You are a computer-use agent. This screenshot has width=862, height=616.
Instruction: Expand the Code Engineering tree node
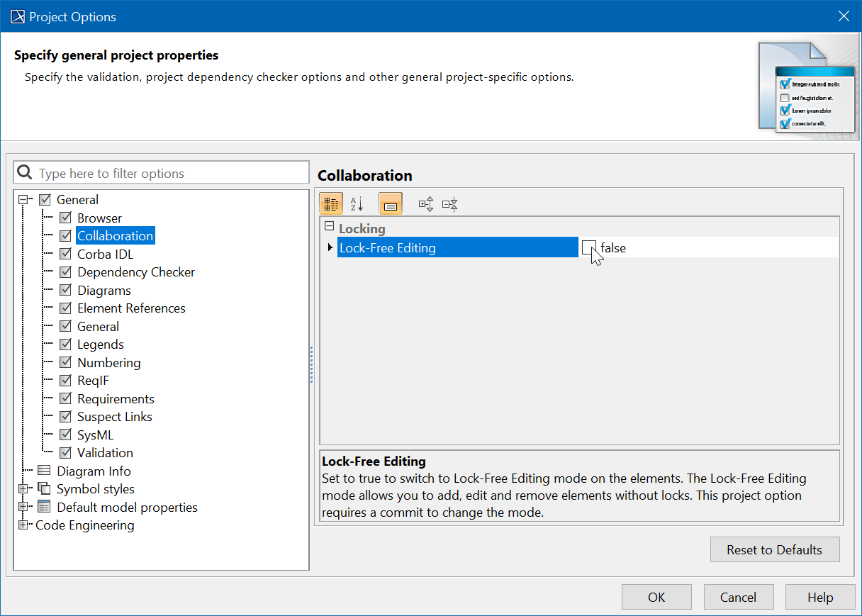(x=23, y=525)
